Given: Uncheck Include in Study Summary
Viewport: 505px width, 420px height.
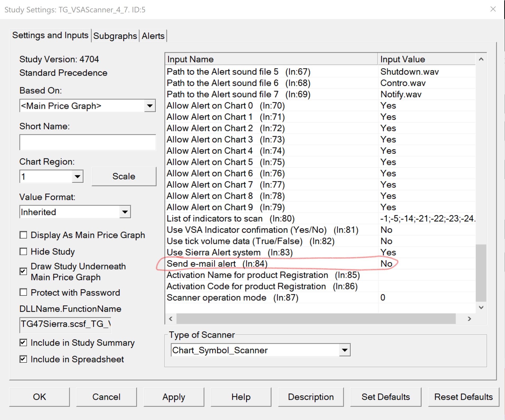Looking at the screenshot, I should (x=23, y=342).
